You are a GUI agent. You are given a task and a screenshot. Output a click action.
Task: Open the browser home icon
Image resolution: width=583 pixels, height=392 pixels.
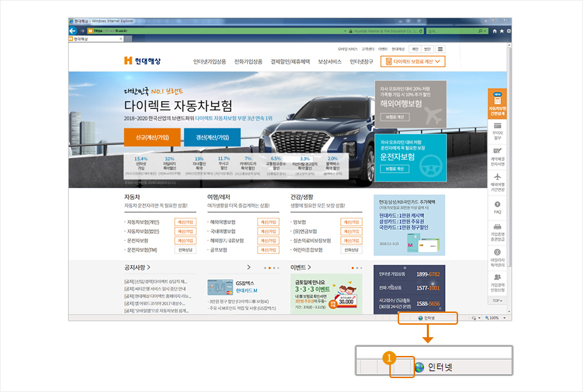click(494, 31)
